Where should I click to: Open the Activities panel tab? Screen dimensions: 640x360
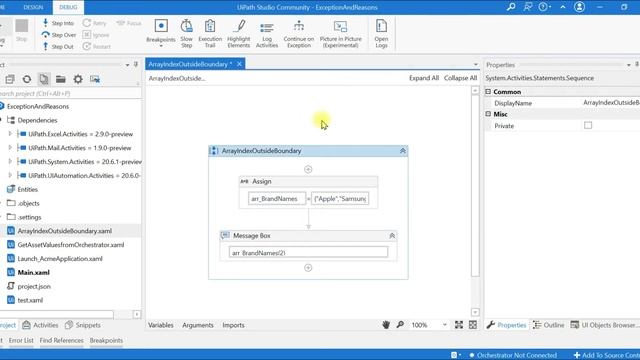click(40, 325)
